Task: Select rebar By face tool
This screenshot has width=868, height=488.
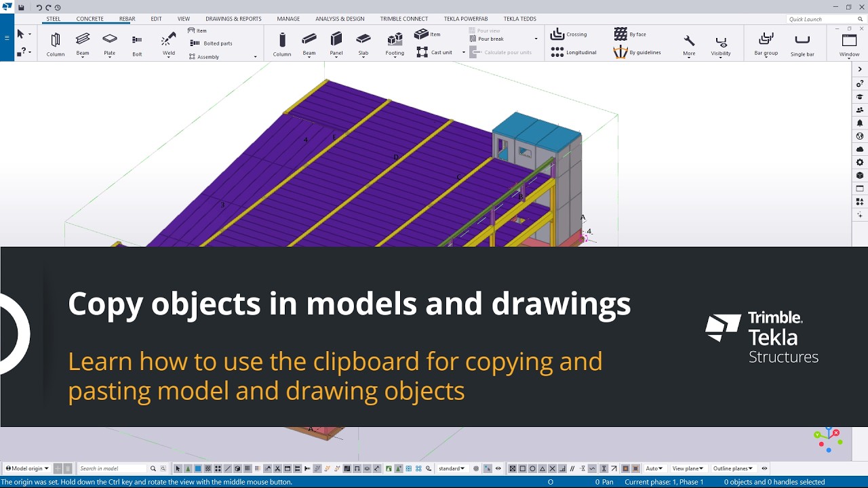Action: (x=630, y=34)
